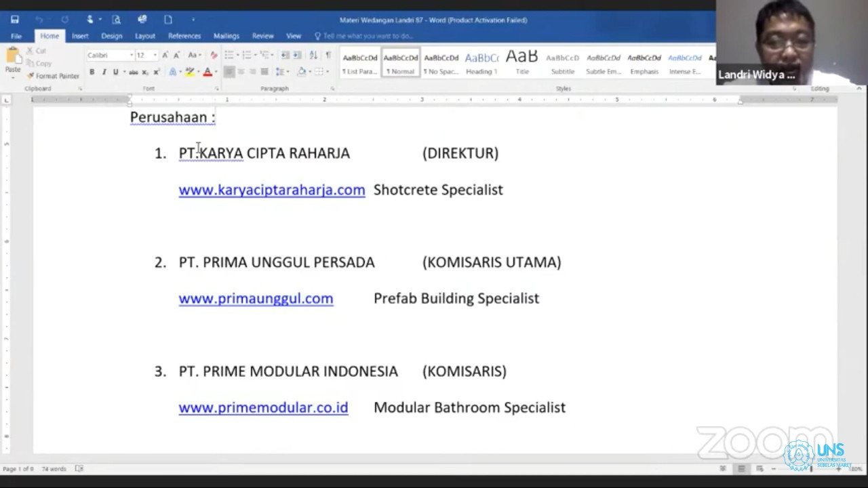Image resolution: width=868 pixels, height=488 pixels.
Task: Switch to Read Mode view in status bar
Action: [x=723, y=468]
